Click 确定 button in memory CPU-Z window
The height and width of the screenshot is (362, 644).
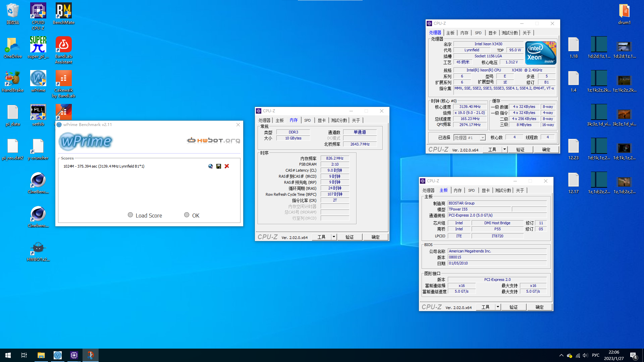click(375, 237)
